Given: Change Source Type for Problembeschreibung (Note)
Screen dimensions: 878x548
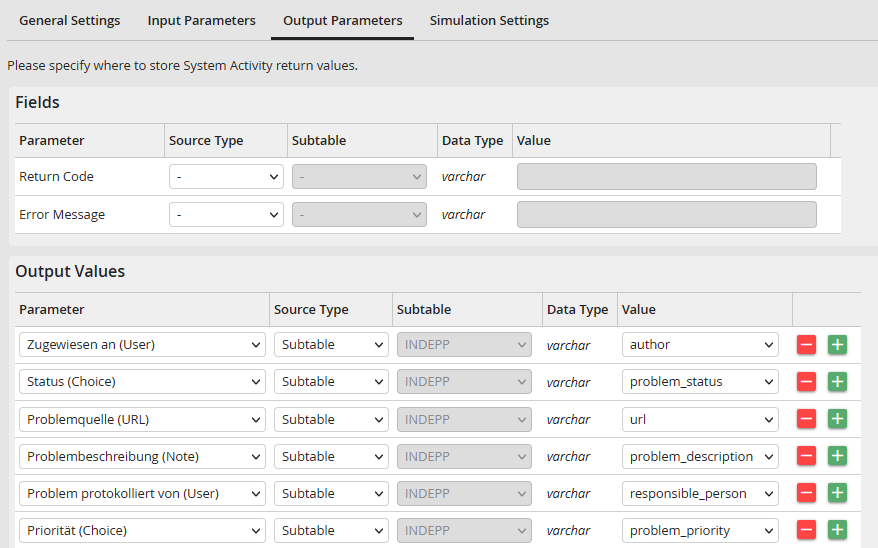Looking at the screenshot, I should point(331,456).
